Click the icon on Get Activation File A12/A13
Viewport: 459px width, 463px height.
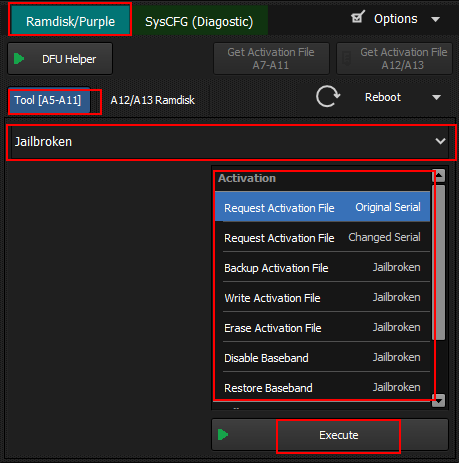(x=347, y=58)
